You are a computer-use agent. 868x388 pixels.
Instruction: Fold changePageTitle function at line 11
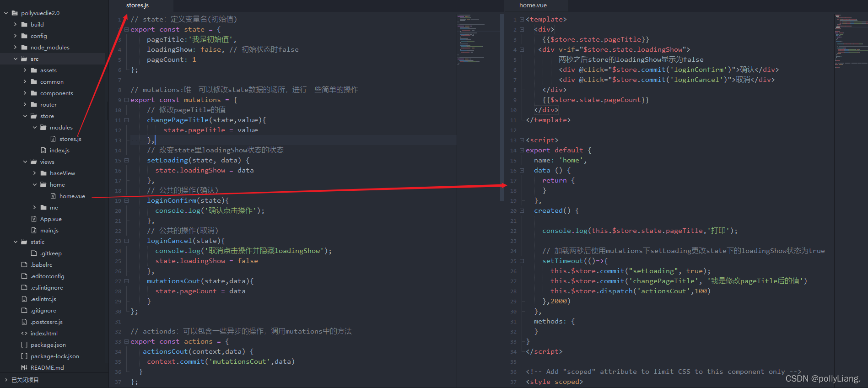pos(127,120)
